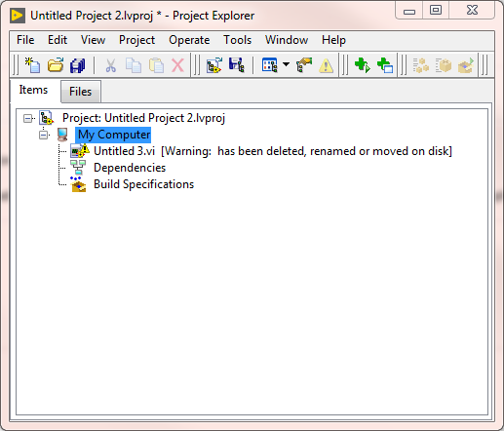The width and height of the screenshot is (504, 431).
Task: Click the Find Project Items warning icon
Action: click(x=326, y=65)
